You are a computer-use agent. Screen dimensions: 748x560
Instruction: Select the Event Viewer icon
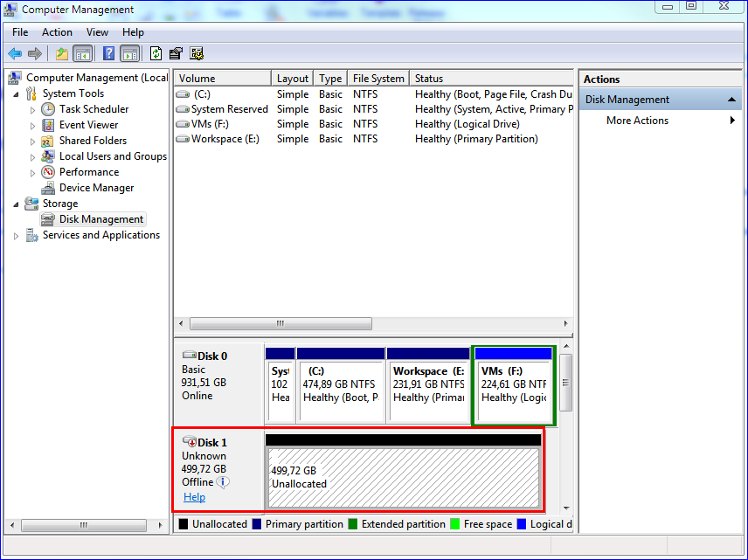coord(46,124)
